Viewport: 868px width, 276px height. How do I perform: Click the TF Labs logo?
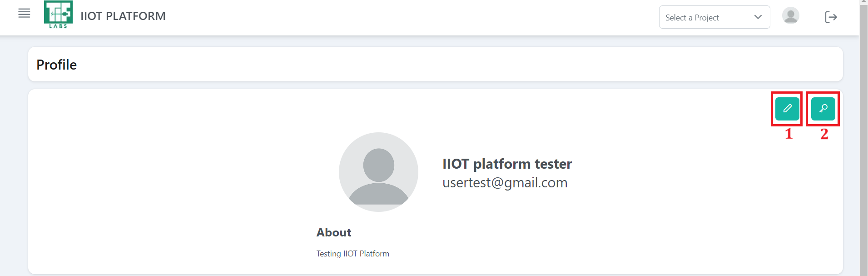58,13
